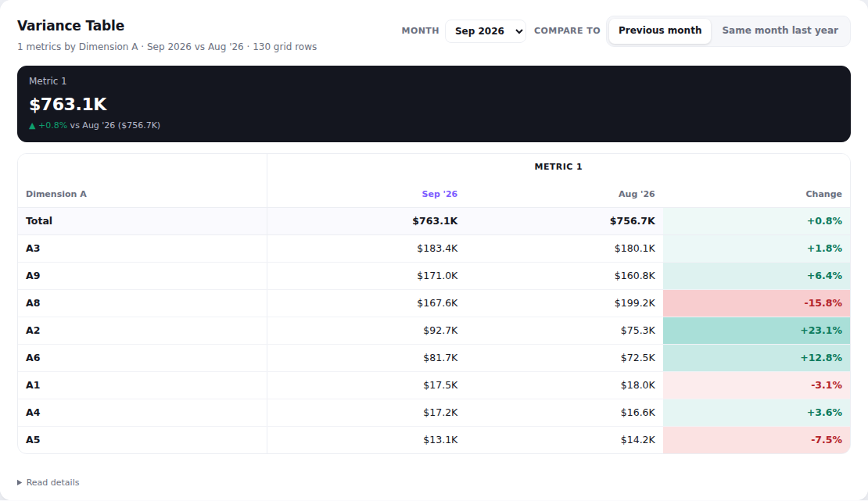Select the A3 row label
Screen dimensions: 868x501
[33, 248]
